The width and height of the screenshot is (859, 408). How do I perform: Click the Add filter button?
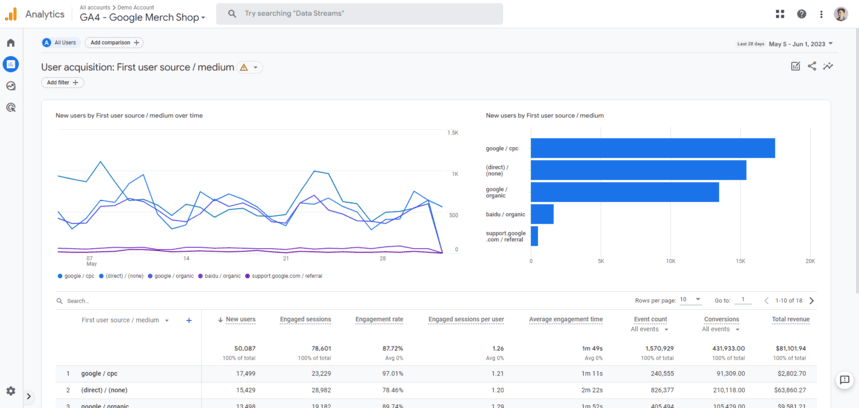(x=62, y=83)
